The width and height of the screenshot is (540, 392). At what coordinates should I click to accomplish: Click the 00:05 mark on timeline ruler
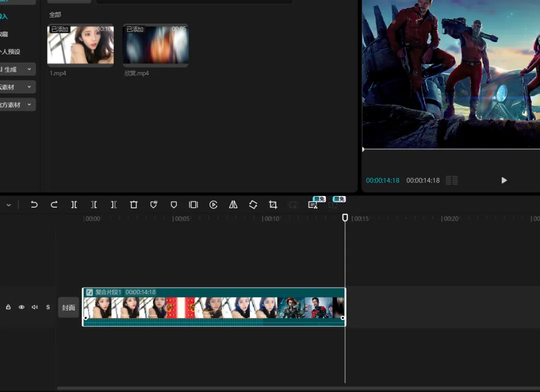pos(181,218)
